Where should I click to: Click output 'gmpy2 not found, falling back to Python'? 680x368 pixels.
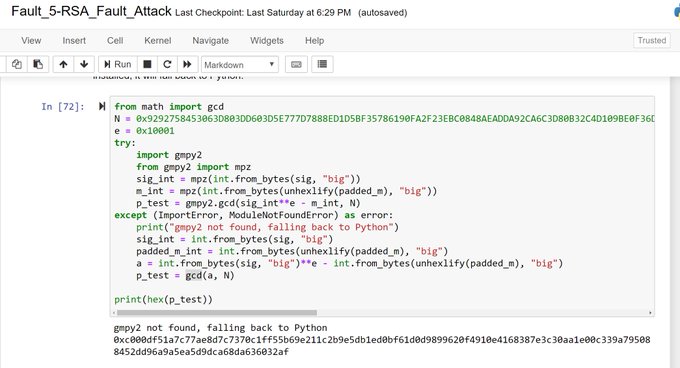click(220, 328)
